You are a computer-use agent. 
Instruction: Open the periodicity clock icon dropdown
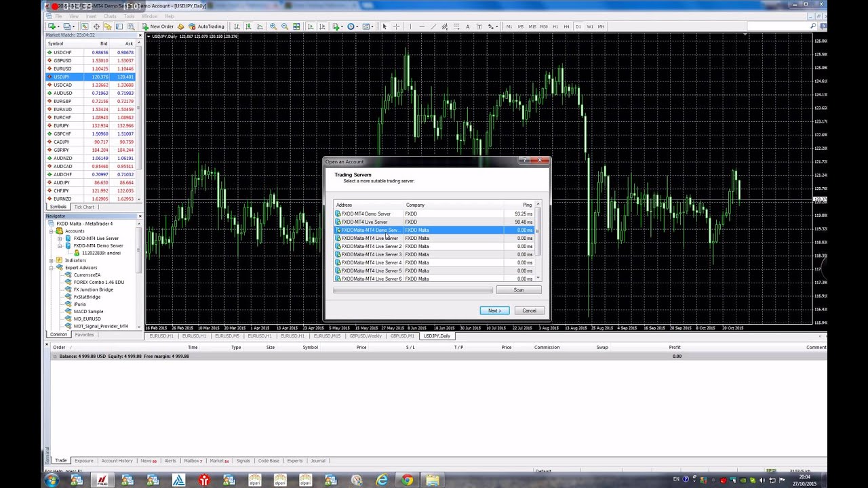click(x=352, y=26)
